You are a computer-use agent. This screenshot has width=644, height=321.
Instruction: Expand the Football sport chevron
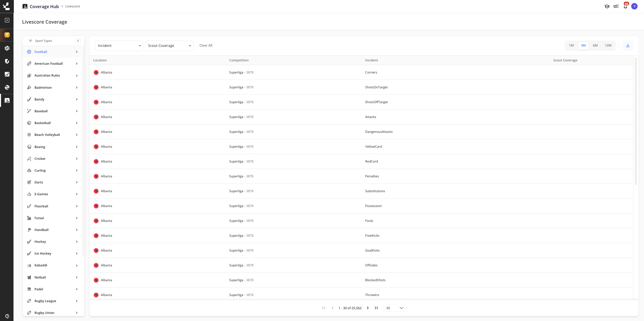[x=77, y=52]
